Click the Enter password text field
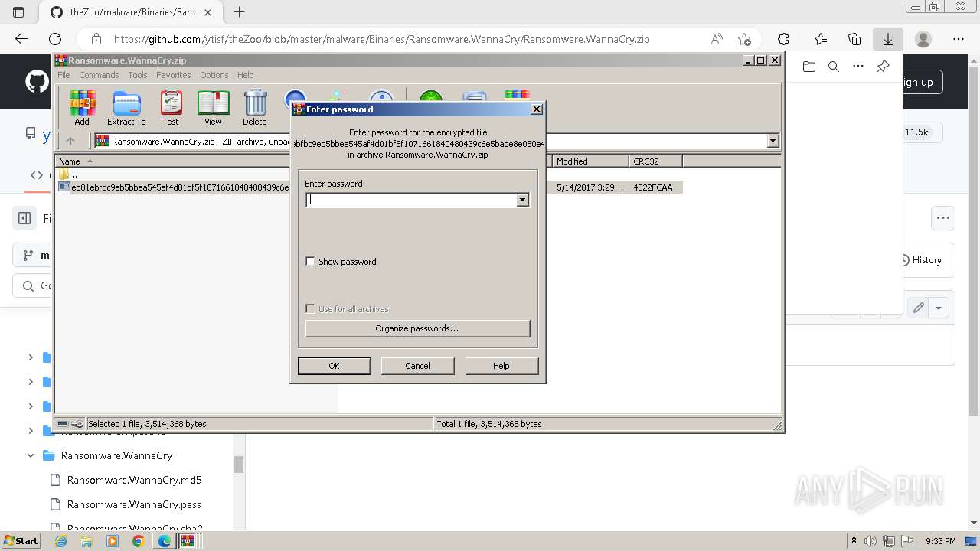980x551 pixels. [x=411, y=200]
